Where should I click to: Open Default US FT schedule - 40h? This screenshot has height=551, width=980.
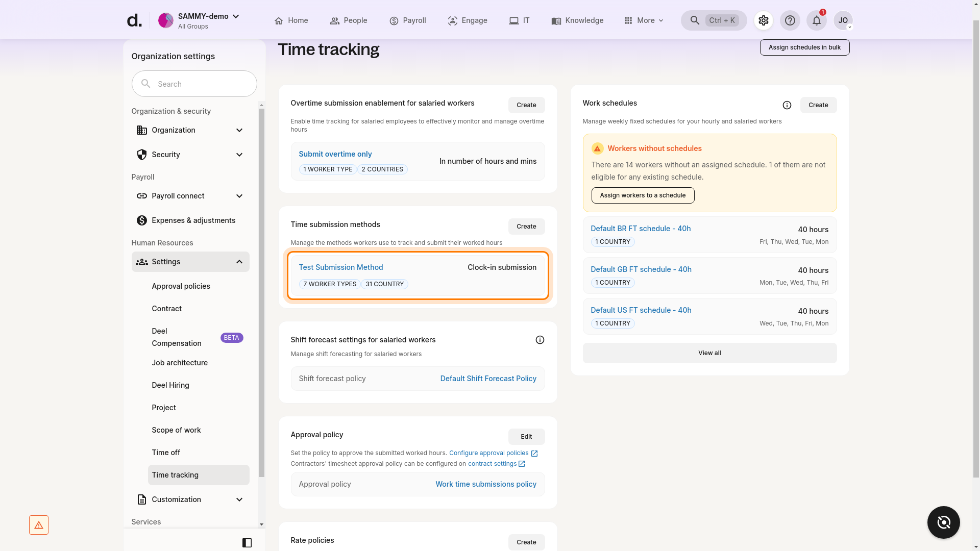pos(641,310)
